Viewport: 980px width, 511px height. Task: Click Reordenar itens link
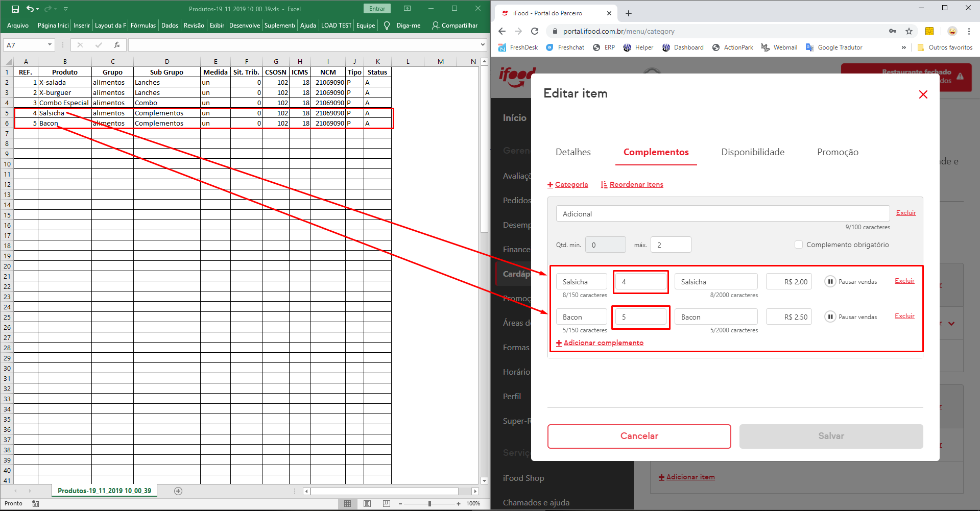tap(632, 184)
